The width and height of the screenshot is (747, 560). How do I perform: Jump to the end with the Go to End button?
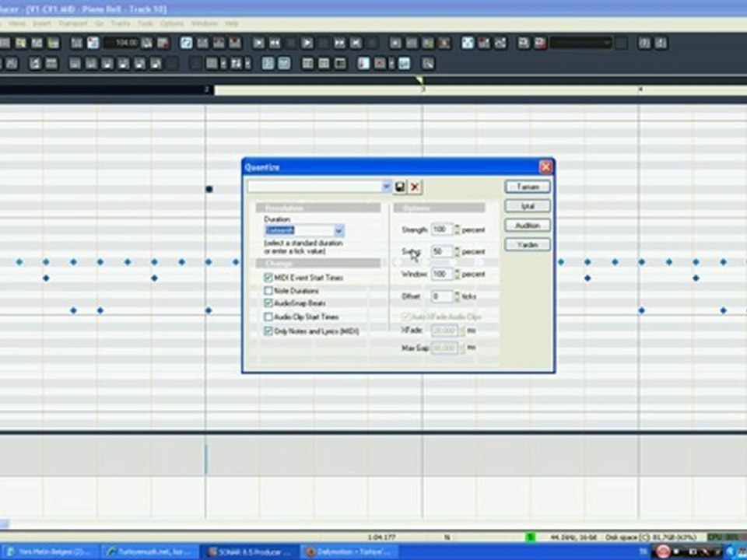pos(356,44)
